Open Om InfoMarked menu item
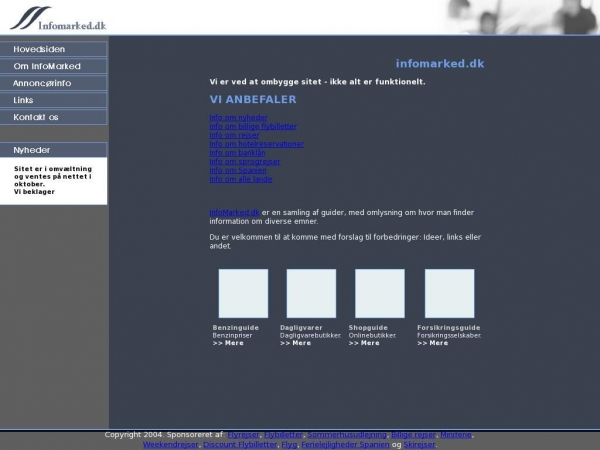Screen dimensions: 600x450 click(x=54, y=66)
